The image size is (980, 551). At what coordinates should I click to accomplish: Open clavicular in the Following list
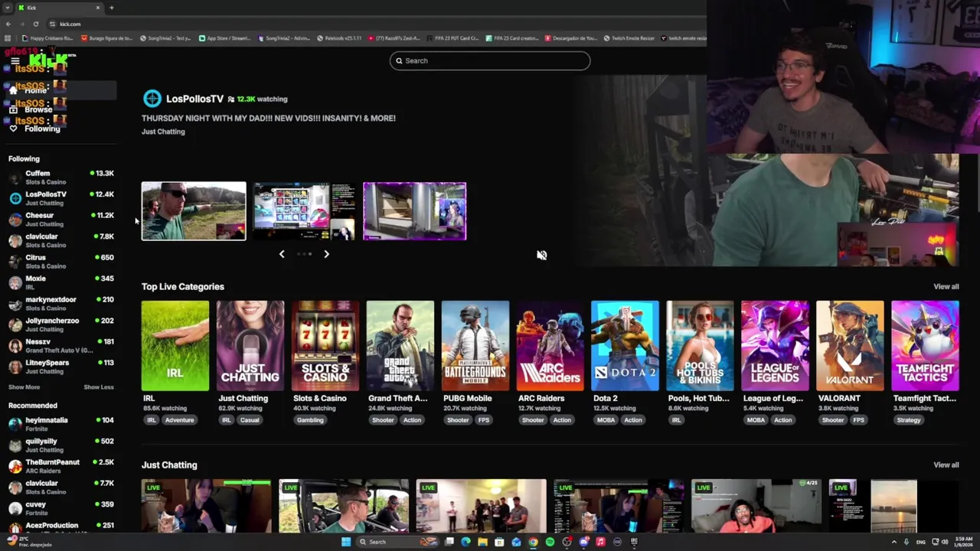60,240
